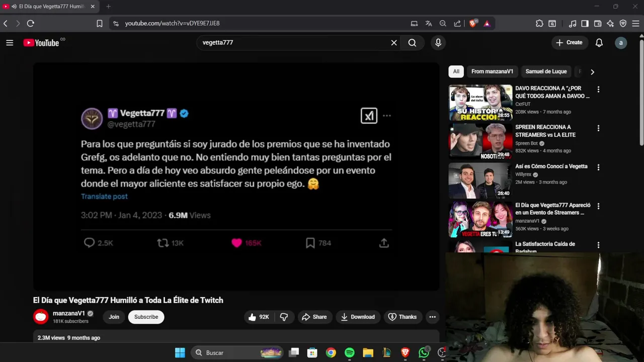This screenshot has width=644, height=362.
Task: Close the current YouTube tab
Action: click(93, 7)
